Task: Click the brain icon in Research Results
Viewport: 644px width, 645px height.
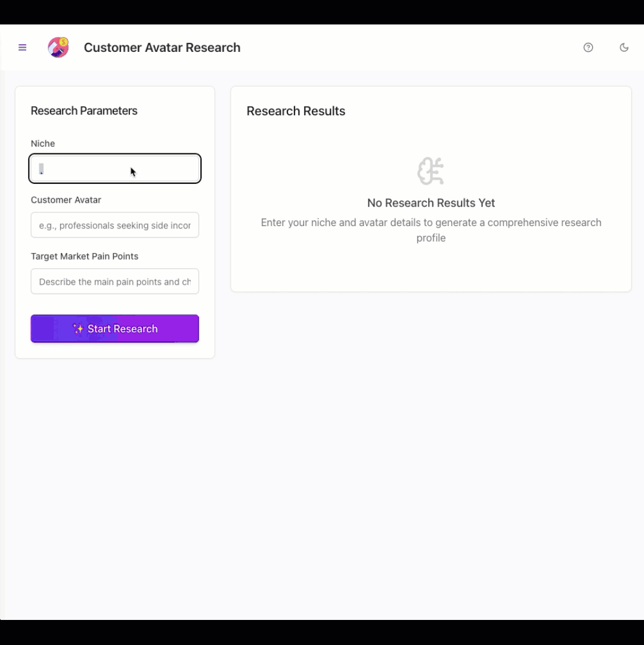Action: tap(431, 171)
